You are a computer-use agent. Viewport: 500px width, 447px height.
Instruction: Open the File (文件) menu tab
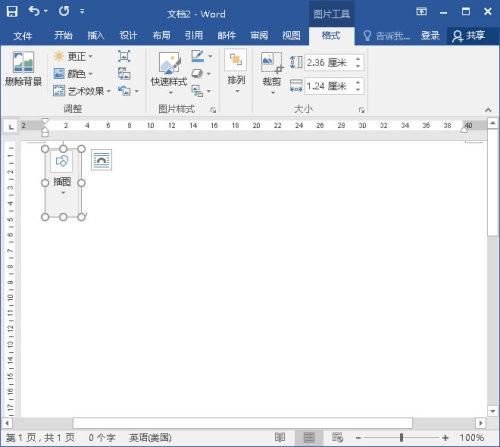pyautogui.click(x=23, y=35)
